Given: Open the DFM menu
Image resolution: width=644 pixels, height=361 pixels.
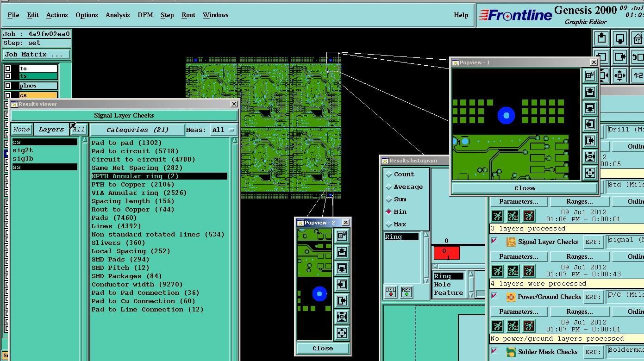Looking at the screenshot, I should click(145, 15).
